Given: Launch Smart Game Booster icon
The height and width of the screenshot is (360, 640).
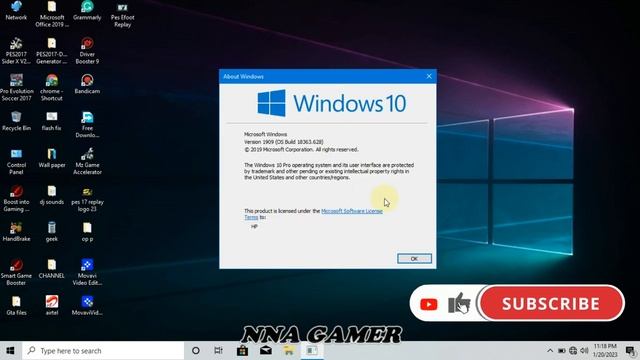Looking at the screenshot, I should click(x=16, y=272).
